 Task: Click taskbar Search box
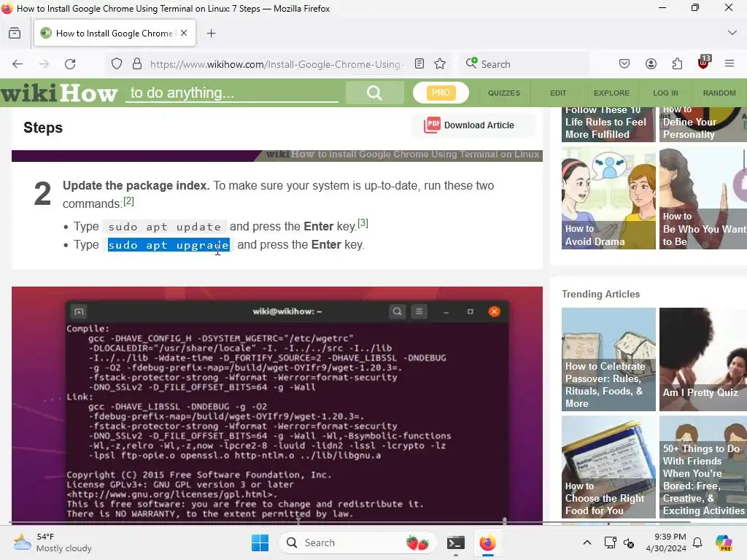tap(357, 542)
